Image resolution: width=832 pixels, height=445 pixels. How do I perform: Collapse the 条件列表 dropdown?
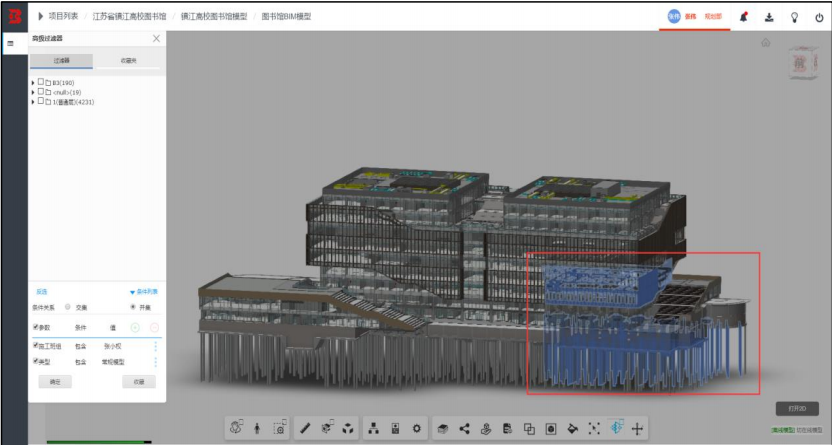[x=144, y=292]
